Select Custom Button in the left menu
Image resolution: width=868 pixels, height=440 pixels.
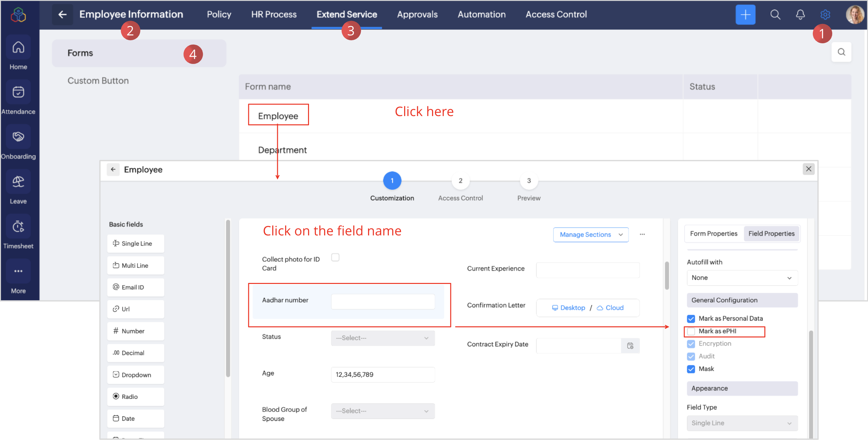click(98, 81)
